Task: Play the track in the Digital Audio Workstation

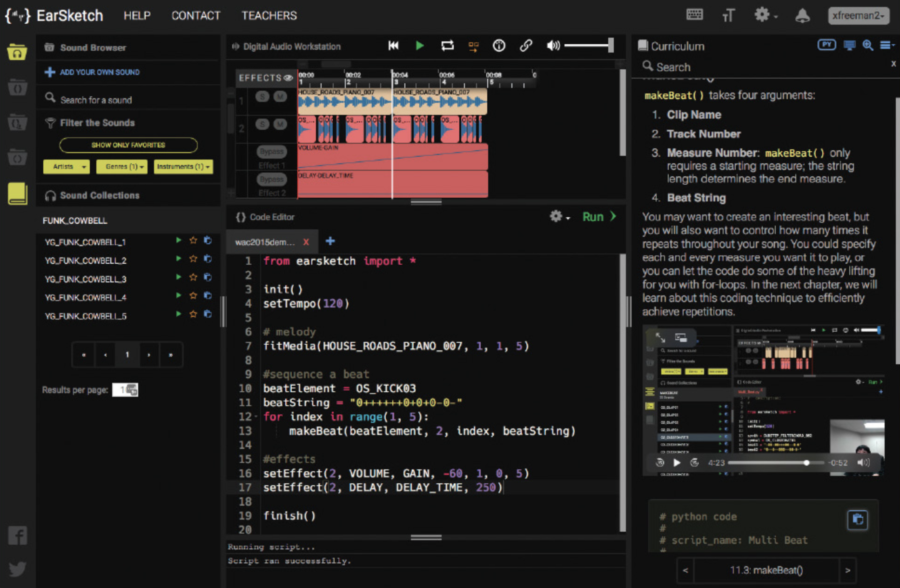Action: pyautogui.click(x=419, y=46)
